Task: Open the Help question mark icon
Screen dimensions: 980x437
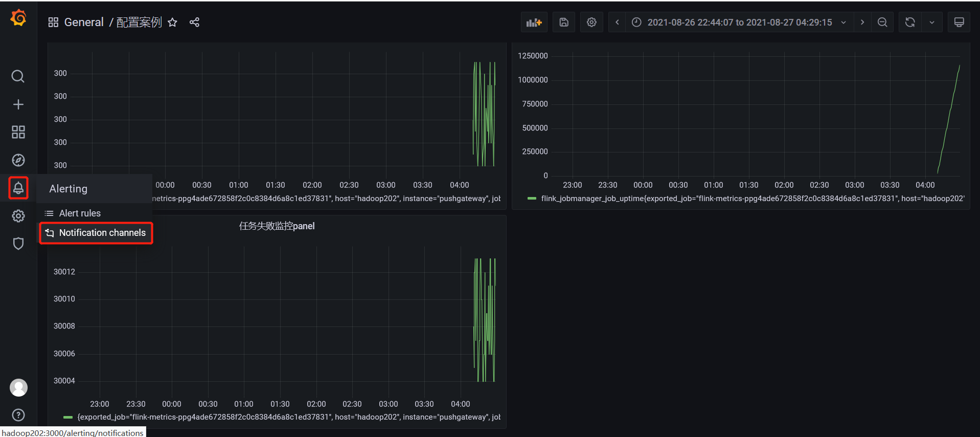Action: (18, 415)
